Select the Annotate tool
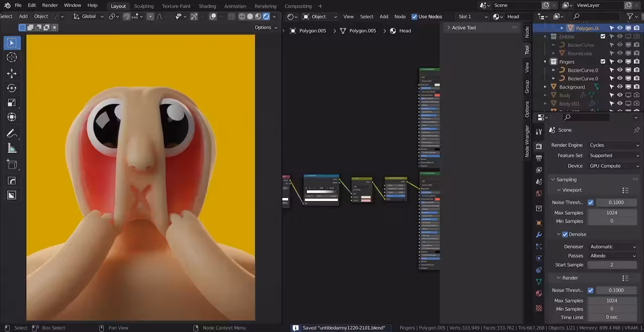This screenshot has height=332, width=644. point(12,134)
